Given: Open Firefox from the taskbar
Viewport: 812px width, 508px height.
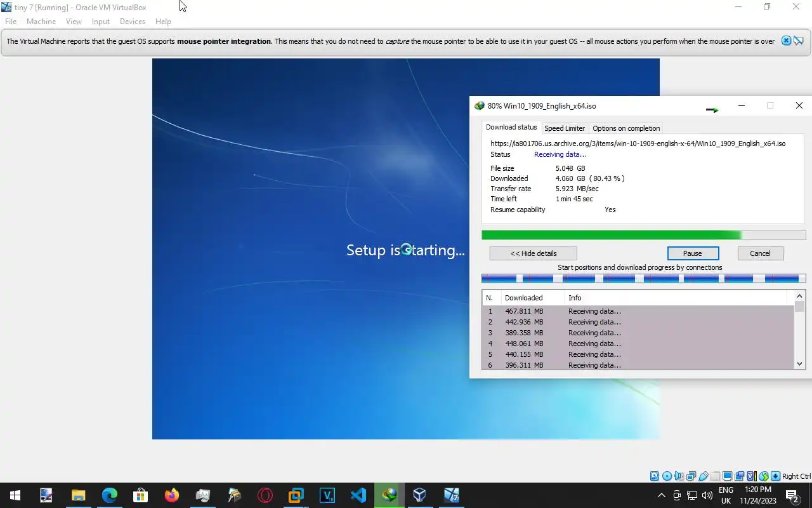Looking at the screenshot, I should pyautogui.click(x=171, y=495).
